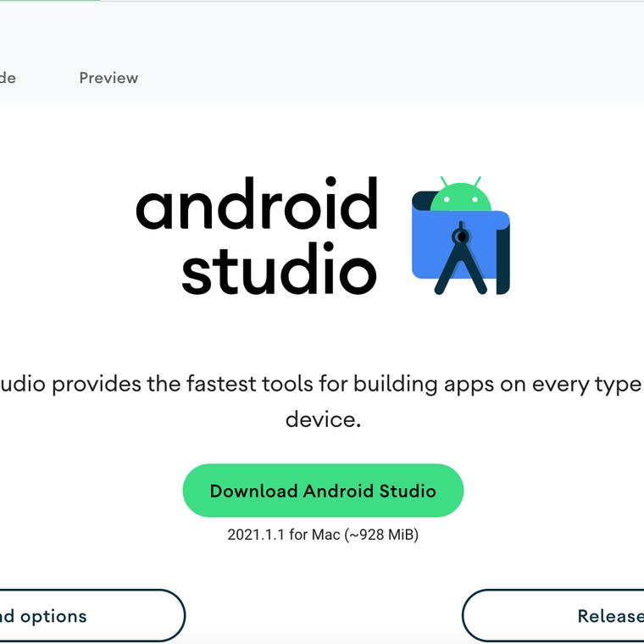Click the "2021.1.1 for Mac" version text
This screenshot has height=644, width=644.
tap(283, 535)
